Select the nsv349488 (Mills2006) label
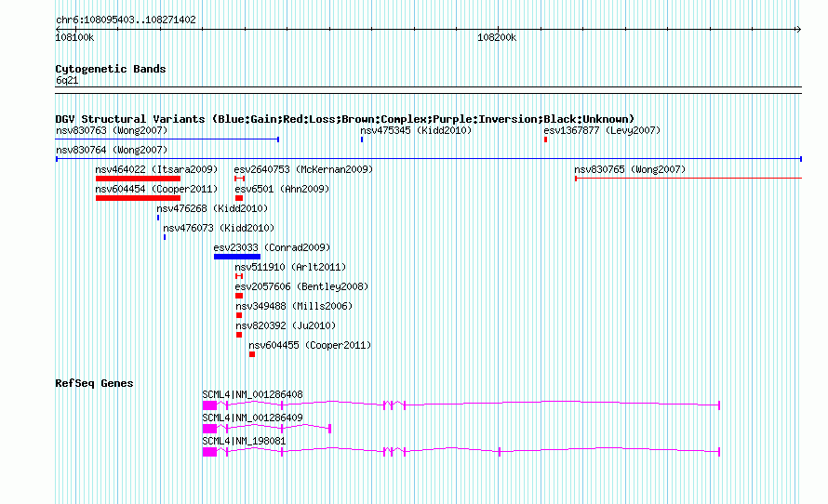This screenshot has width=828, height=504. [x=294, y=306]
